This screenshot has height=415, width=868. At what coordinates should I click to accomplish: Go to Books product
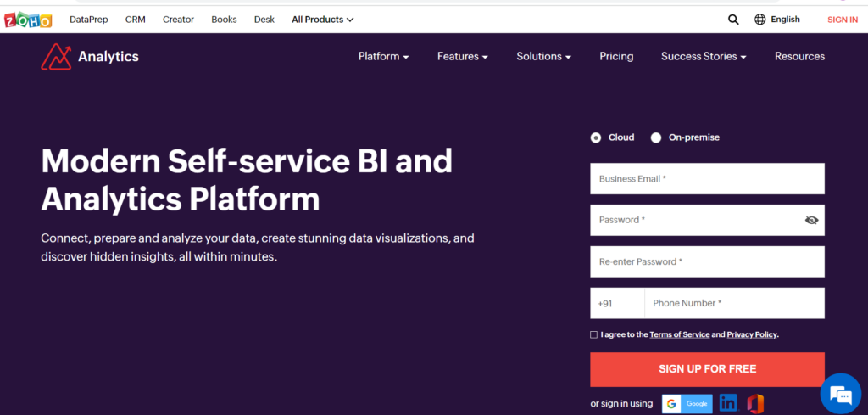click(x=224, y=20)
